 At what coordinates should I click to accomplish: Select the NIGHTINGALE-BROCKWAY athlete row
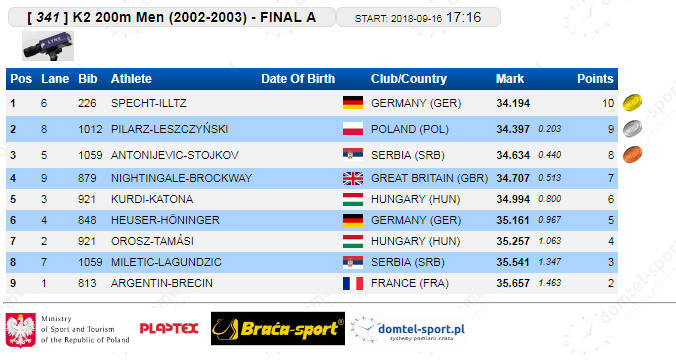pyautogui.click(x=312, y=178)
